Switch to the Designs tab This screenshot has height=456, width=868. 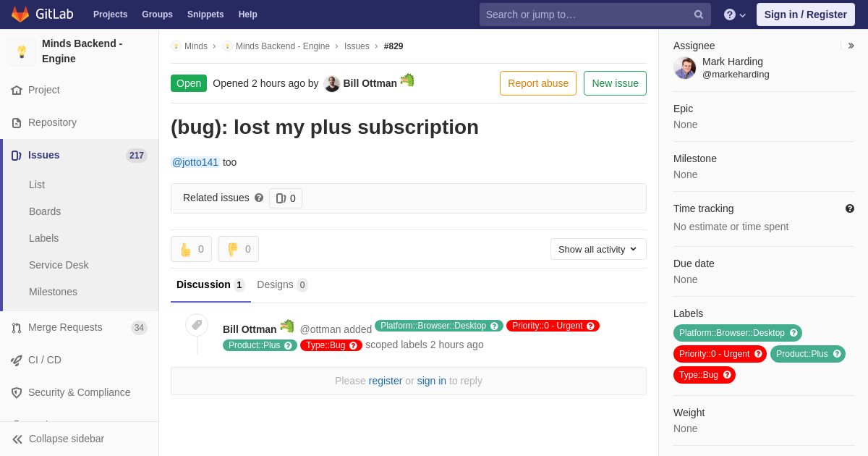(282, 284)
